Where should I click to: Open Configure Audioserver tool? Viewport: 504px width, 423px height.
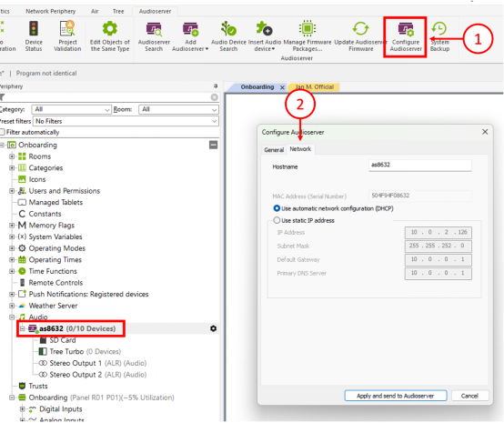click(x=406, y=36)
